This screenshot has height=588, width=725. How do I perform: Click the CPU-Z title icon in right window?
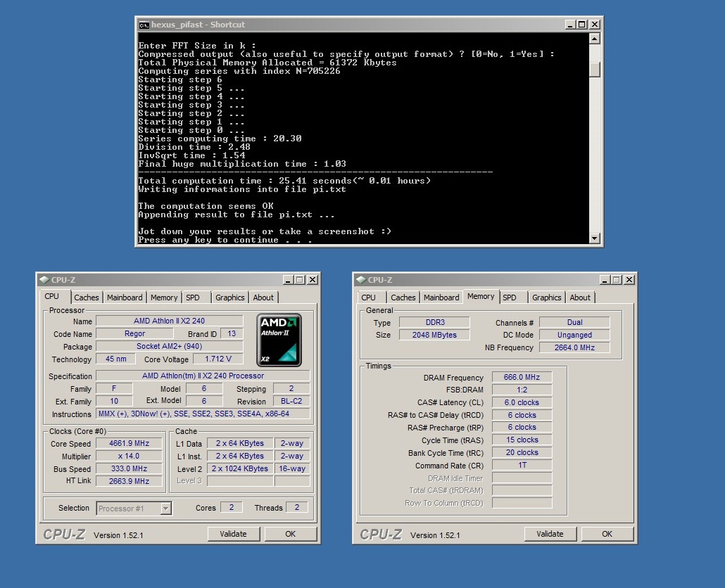361,279
